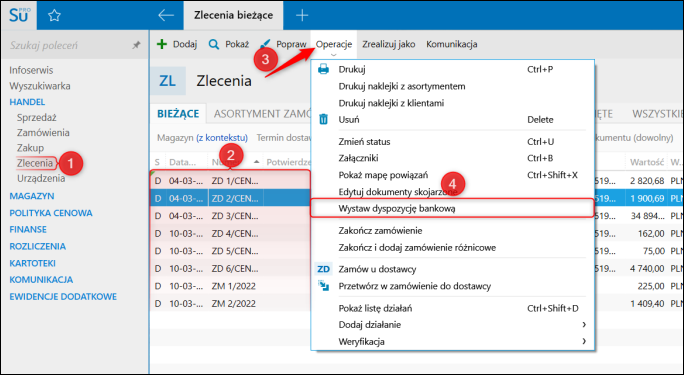The image size is (684, 375).
Task: Choose Drukuj naklejki z asortymentem
Action: click(402, 86)
